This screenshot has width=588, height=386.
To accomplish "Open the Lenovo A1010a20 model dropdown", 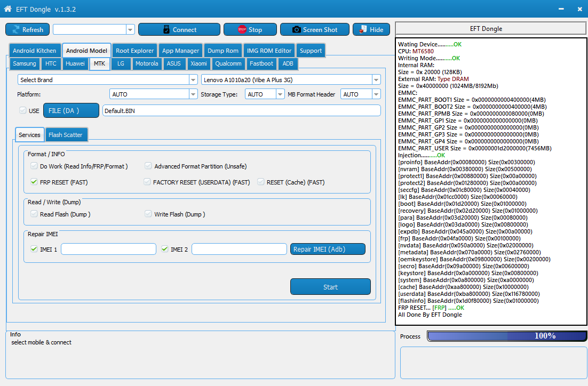I will point(376,80).
